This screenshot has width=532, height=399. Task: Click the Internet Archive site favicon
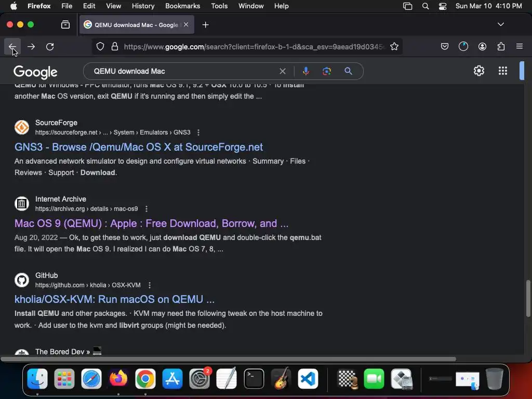(22, 204)
